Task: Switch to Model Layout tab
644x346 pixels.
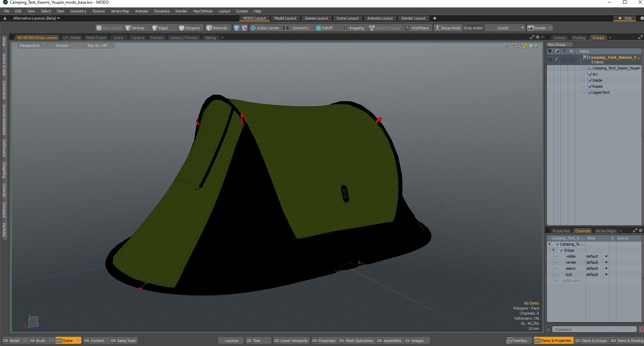Action: (x=285, y=18)
